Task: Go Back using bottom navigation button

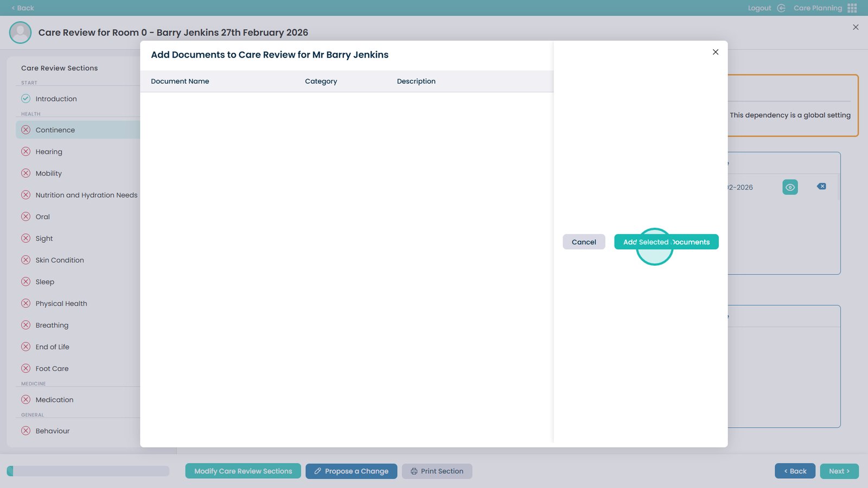Action: [x=795, y=471]
